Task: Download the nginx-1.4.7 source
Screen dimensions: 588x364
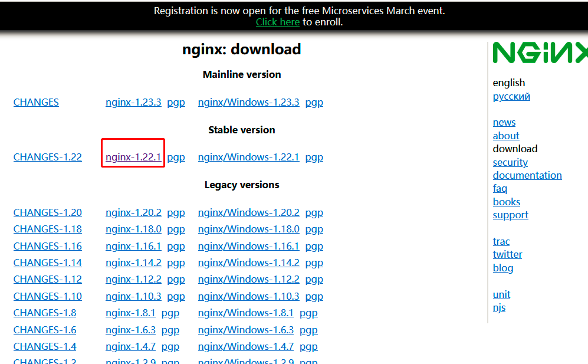Action: [x=130, y=346]
